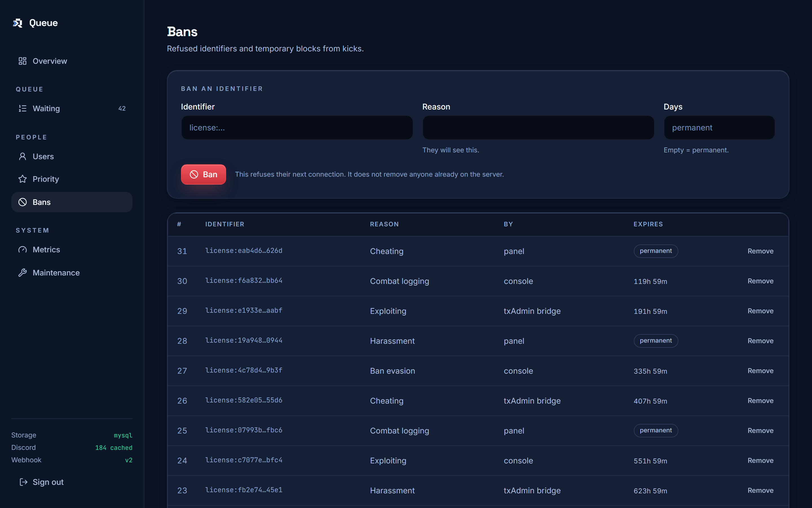Screen dimensions: 812x508
Task: Click the red Ban button
Action: [203, 174]
